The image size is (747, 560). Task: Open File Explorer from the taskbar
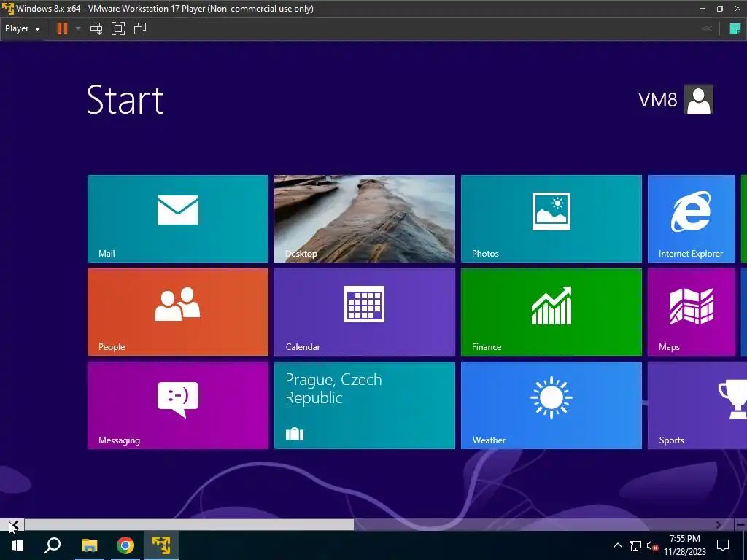pos(89,545)
